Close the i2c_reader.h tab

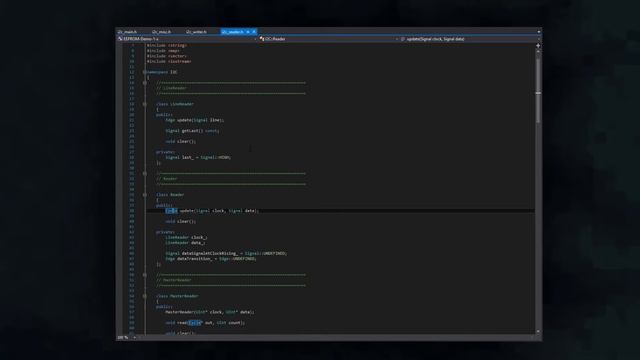point(253,32)
